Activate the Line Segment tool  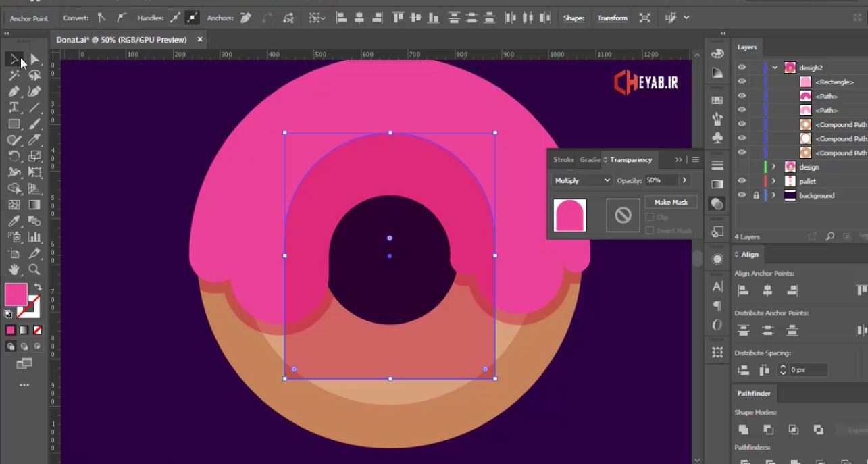click(x=34, y=107)
